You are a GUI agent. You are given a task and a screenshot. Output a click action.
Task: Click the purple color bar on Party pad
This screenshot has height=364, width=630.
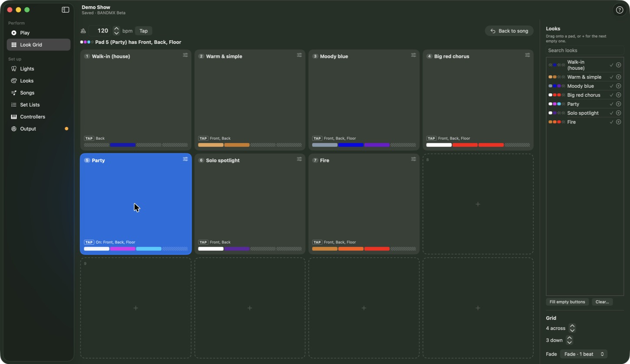123,249
